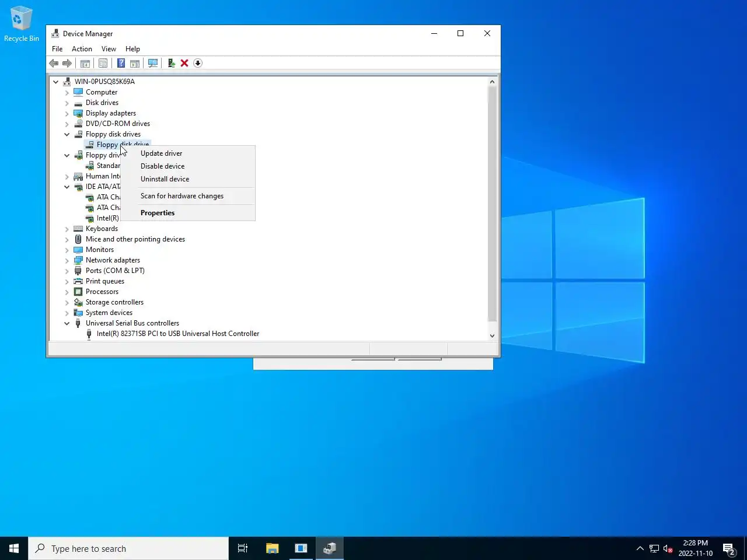This screenshot has width=747, height=560.
Task: Click the Scan for hardware changes monitor icon
Action: point(153,63)
